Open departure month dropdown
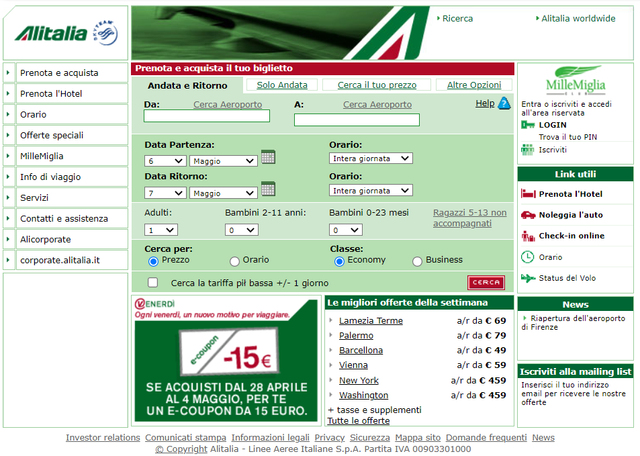 [223, 161]
